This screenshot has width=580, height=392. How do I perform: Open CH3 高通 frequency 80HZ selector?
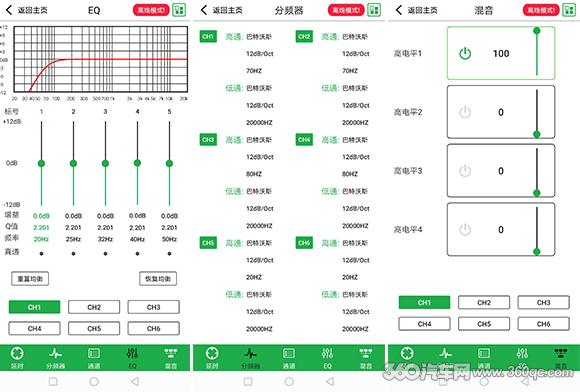pos(254,174)
